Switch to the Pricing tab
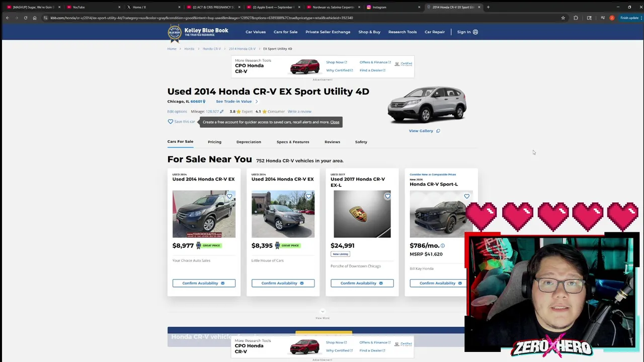This screenshot has width=644, height=362. coord(214,142)
